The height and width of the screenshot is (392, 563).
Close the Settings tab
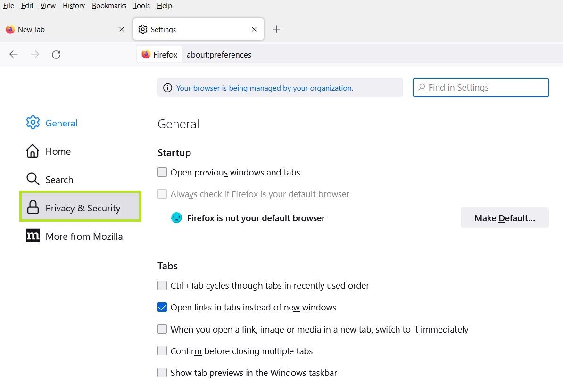click(254, 29)
